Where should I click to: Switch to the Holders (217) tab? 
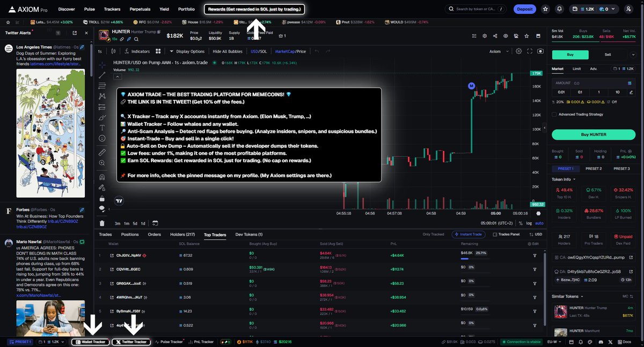[182, 234]
